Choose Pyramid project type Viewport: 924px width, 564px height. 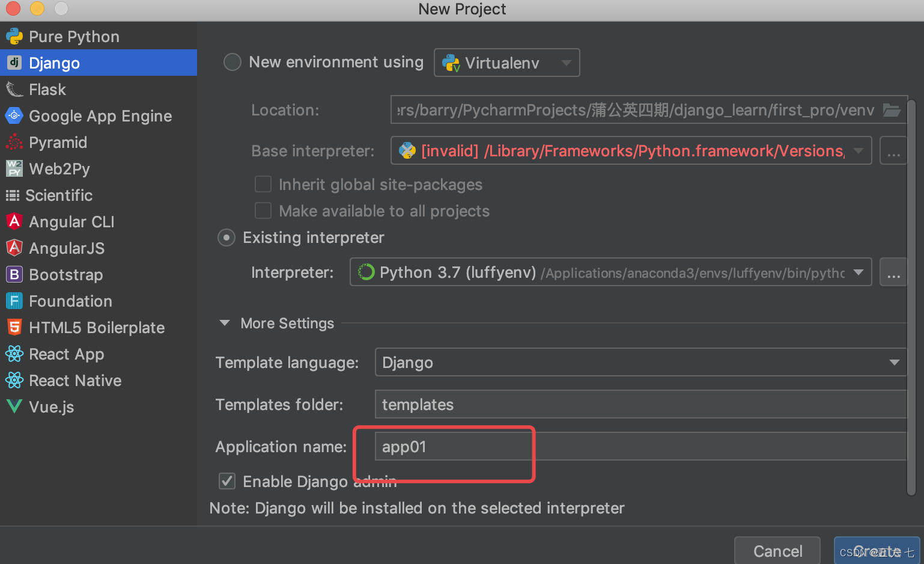[x=99, y=142]
